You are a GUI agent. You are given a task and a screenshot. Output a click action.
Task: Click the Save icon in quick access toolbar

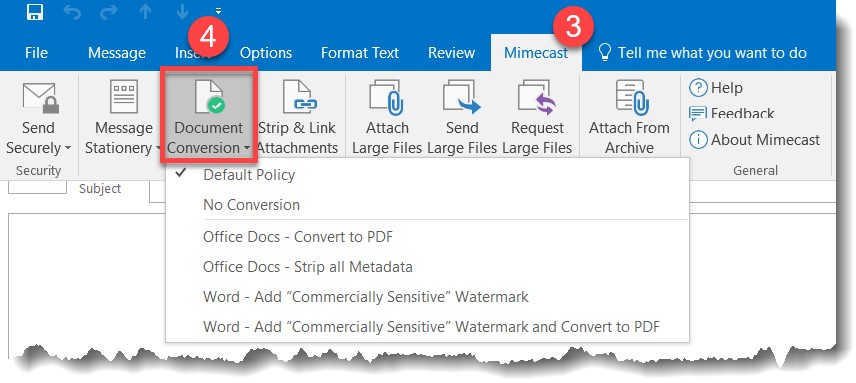coord(35,11)
